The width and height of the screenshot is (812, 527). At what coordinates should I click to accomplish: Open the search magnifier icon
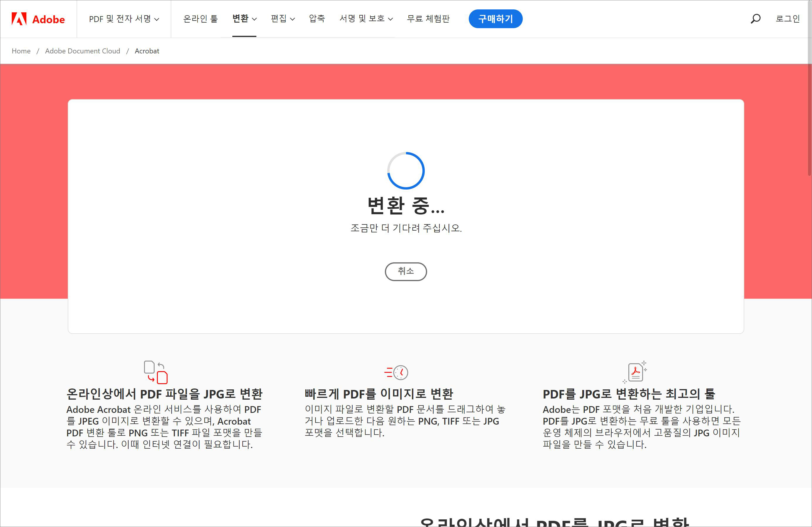coord(755,18)
